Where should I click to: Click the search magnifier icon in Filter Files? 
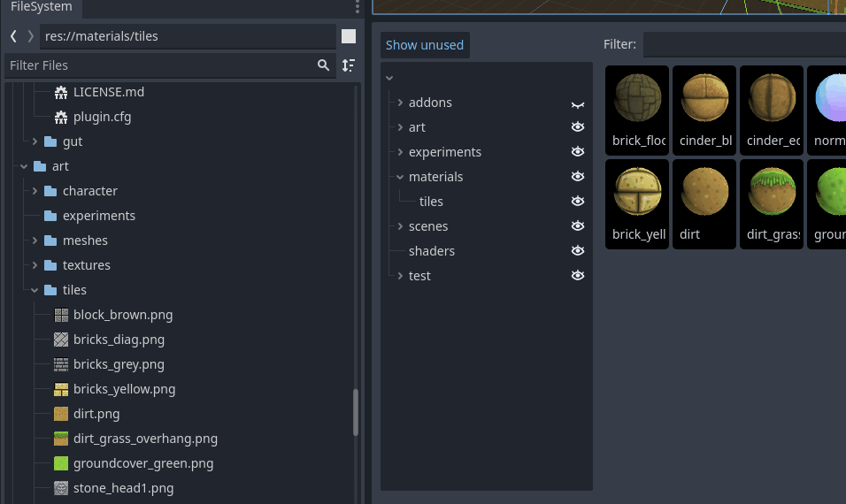(323, 65)
